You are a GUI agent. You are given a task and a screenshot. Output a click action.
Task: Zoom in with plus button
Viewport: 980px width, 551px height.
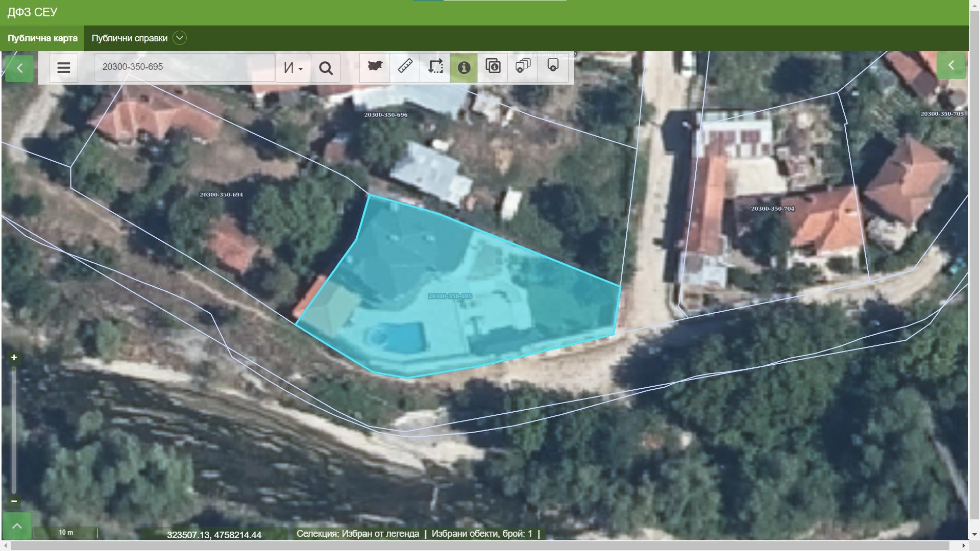tap(14, 358)
